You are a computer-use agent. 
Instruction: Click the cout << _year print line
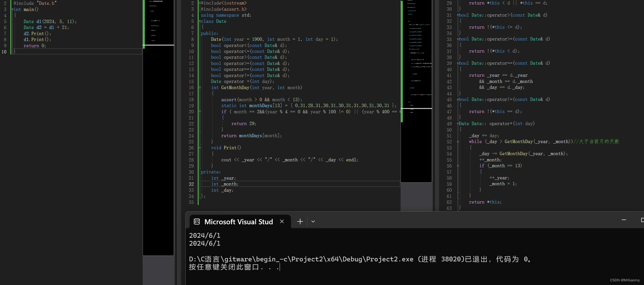point(290,160)
